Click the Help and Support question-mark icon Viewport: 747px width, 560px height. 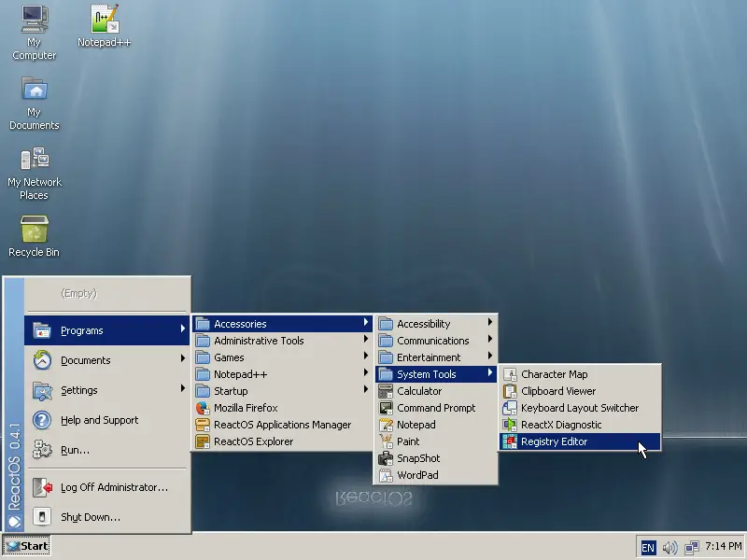coord(42,420)
